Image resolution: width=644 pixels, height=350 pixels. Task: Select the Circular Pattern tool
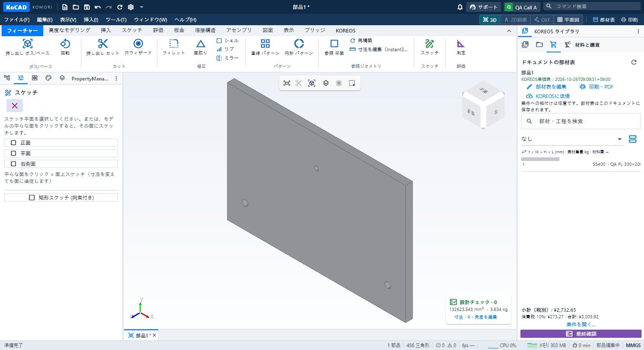tap(299, 47)
